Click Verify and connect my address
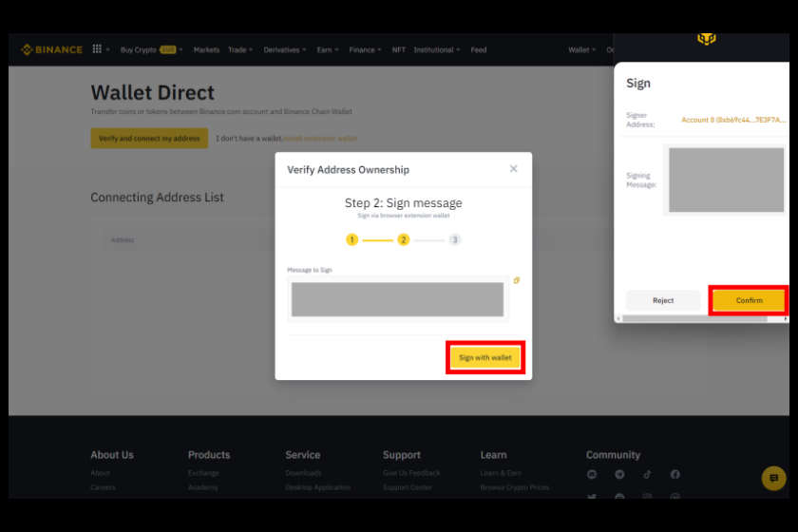The height and width of the screenshot is (532, 798). pos(149,139)
